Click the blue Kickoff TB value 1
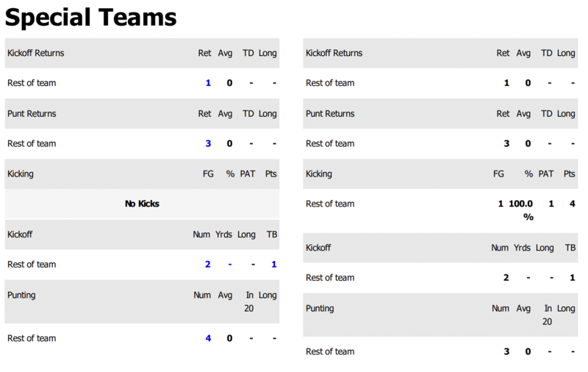The image size is (588, 372). coord(274,264)
